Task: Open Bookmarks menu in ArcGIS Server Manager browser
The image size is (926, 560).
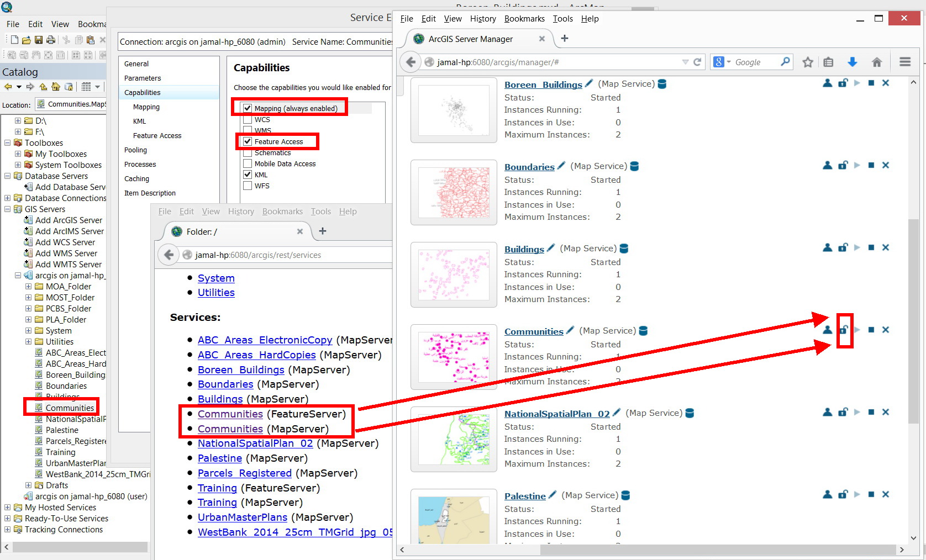Action: click(x=524, y=19)
